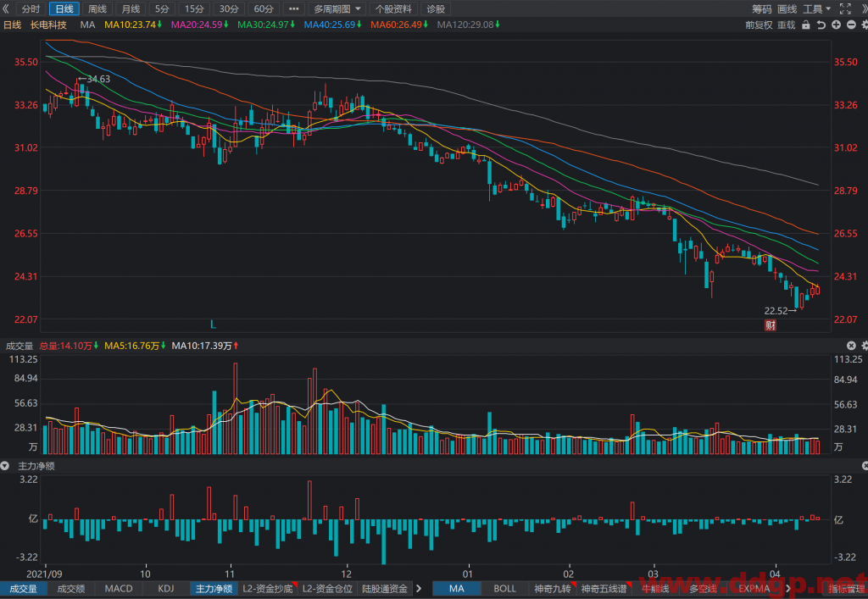Switch to 分时 intraday view
868x599 pixels.
[31, 8]
